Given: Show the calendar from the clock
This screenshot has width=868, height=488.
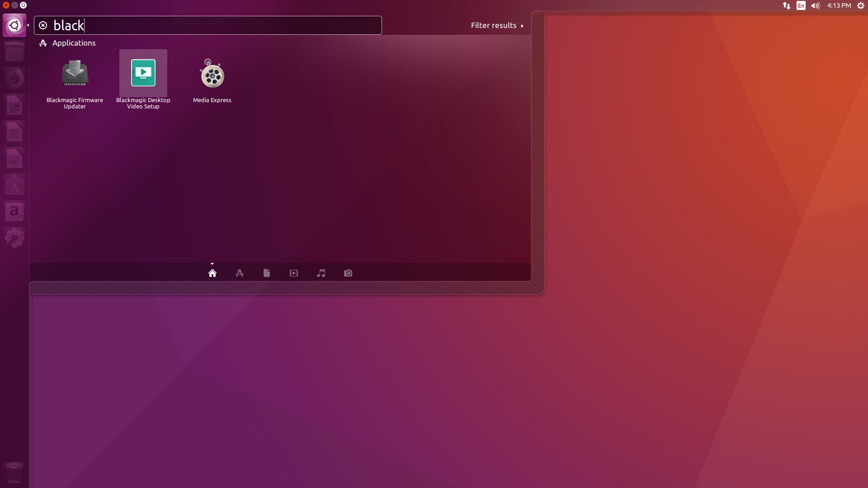Looking at the screenshot, I should 839,5.
